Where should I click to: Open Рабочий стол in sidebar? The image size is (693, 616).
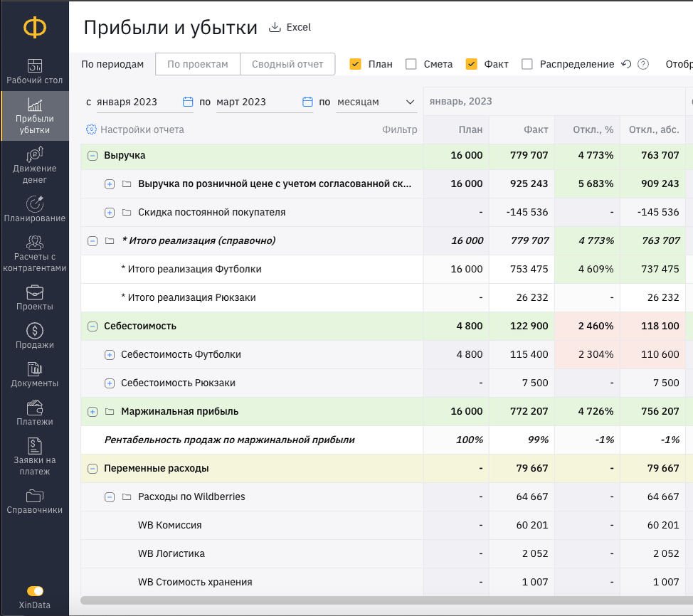(34, 72)
